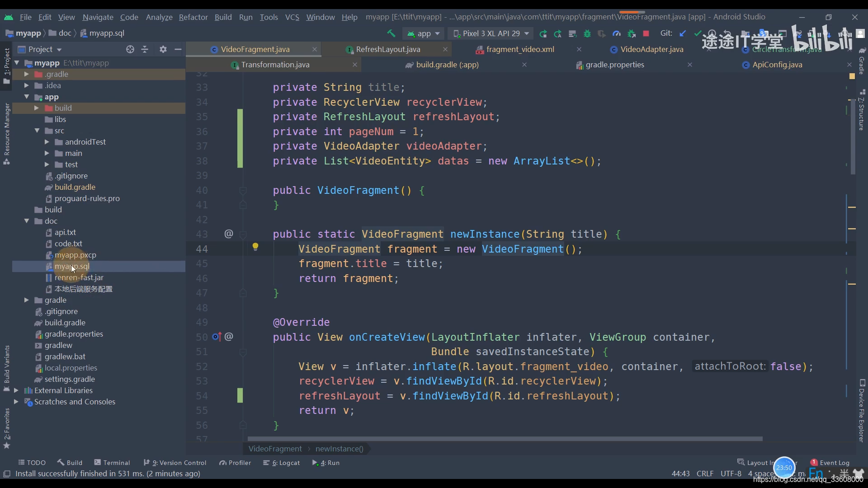Click newInstance() in the breadcrumb bar

(339, 449)
